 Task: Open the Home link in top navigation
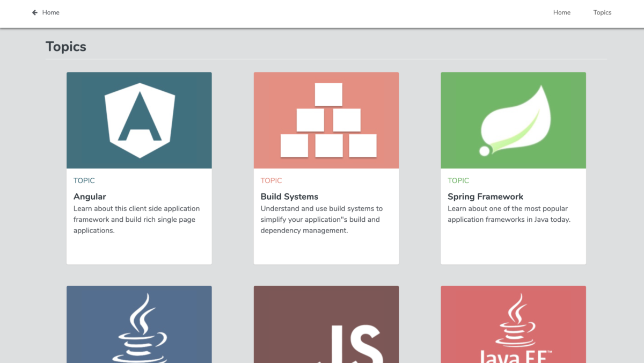click(562, 12)
